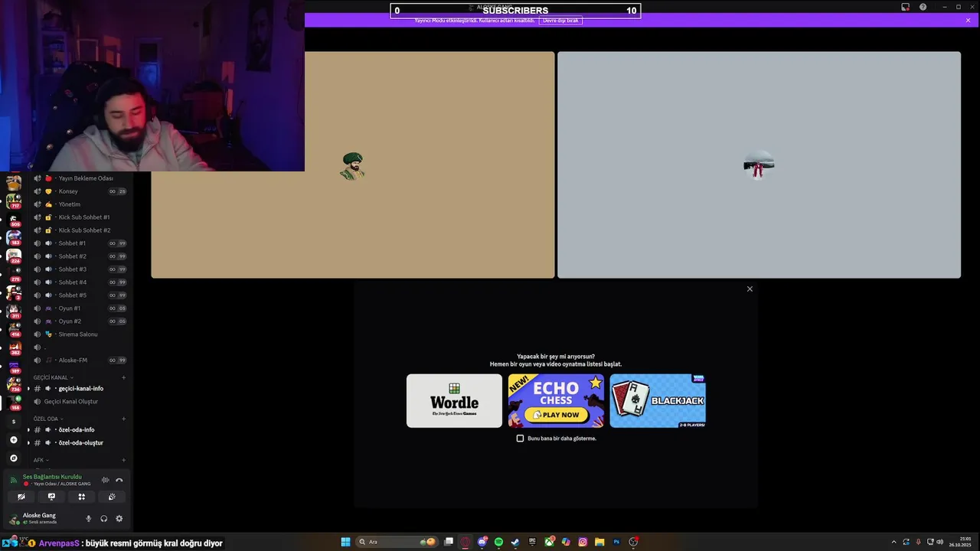Open the soundboard icon

coord(112,497)
